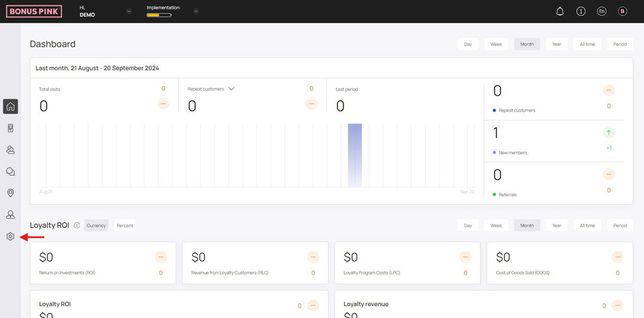Open the customers sidebar icon

pyautogui.click(x=10, y=150)
